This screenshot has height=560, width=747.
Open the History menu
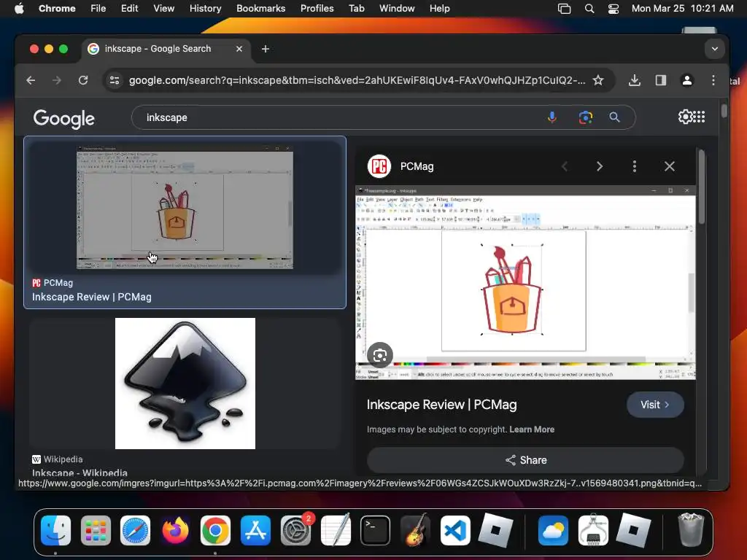(205, 8)
